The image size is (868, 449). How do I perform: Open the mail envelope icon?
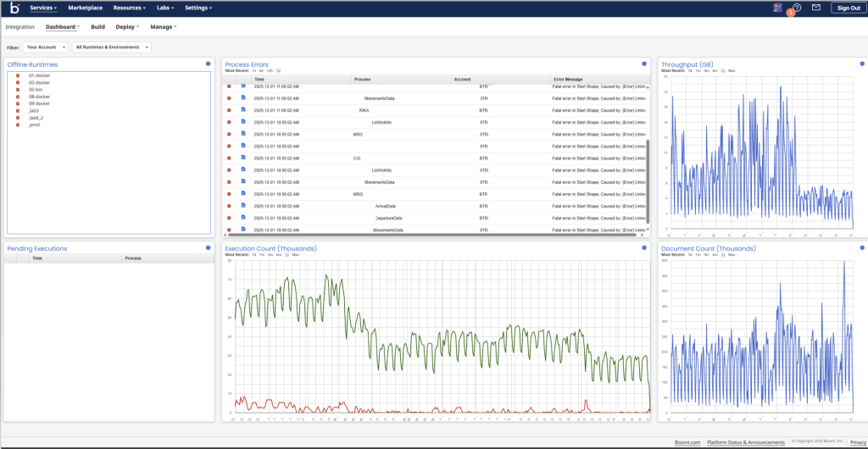point(816,8)
